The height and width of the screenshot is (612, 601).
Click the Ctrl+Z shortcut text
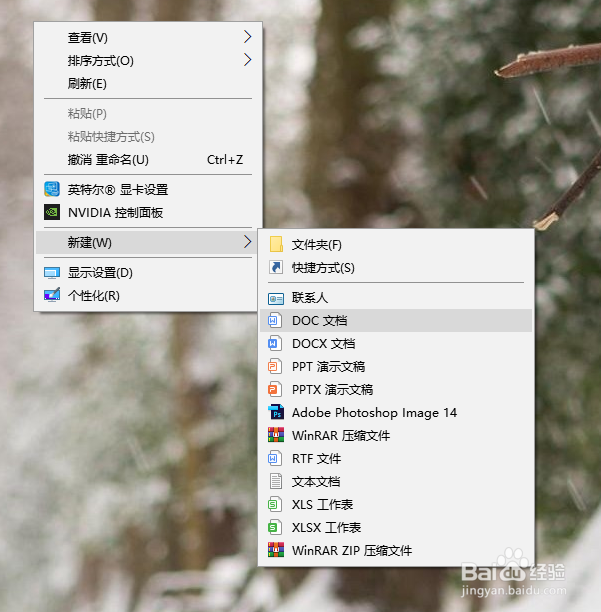(225, 160)
